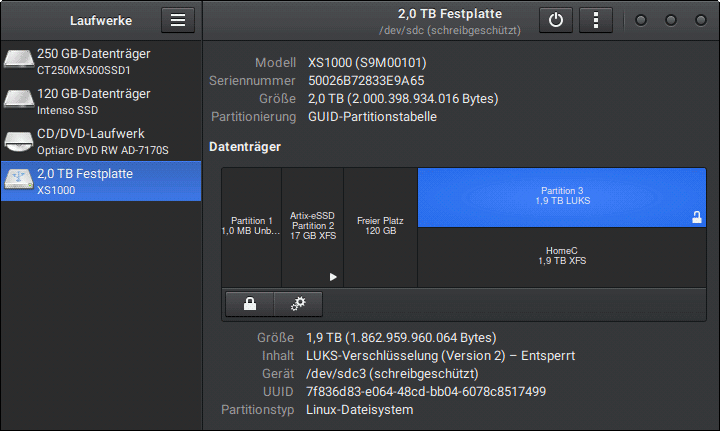
Task: Select Partition 3 1,9 TB LUKS block
Action: 562,197
